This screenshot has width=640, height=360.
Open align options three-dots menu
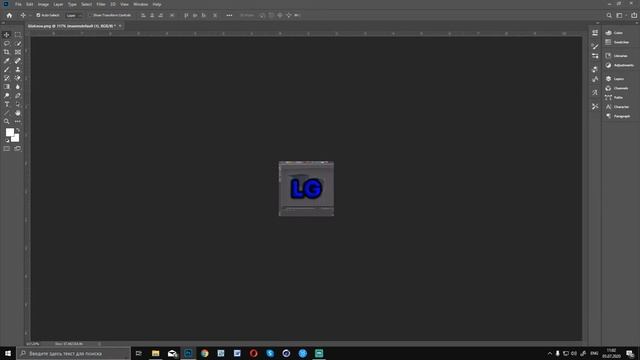point(229,15)
